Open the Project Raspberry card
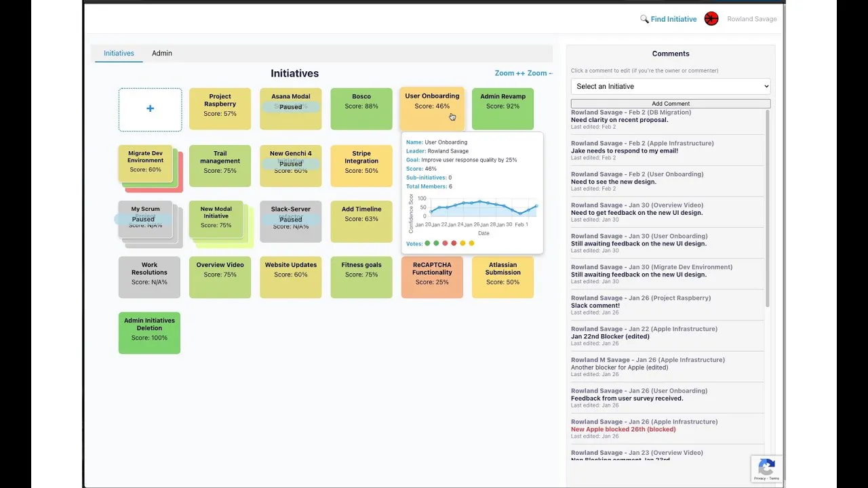Screen dimensions: 868x488 click(x=220, y=108)
